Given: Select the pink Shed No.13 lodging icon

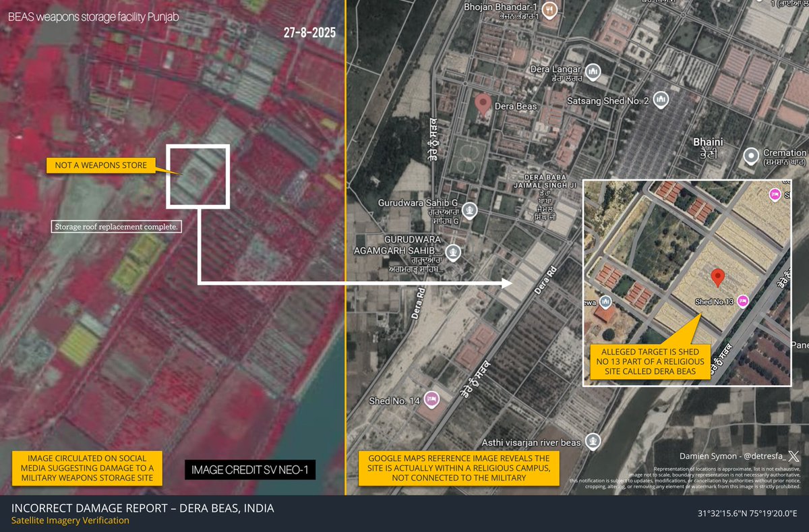Looking at the screenshot, I should coord(742,301).
